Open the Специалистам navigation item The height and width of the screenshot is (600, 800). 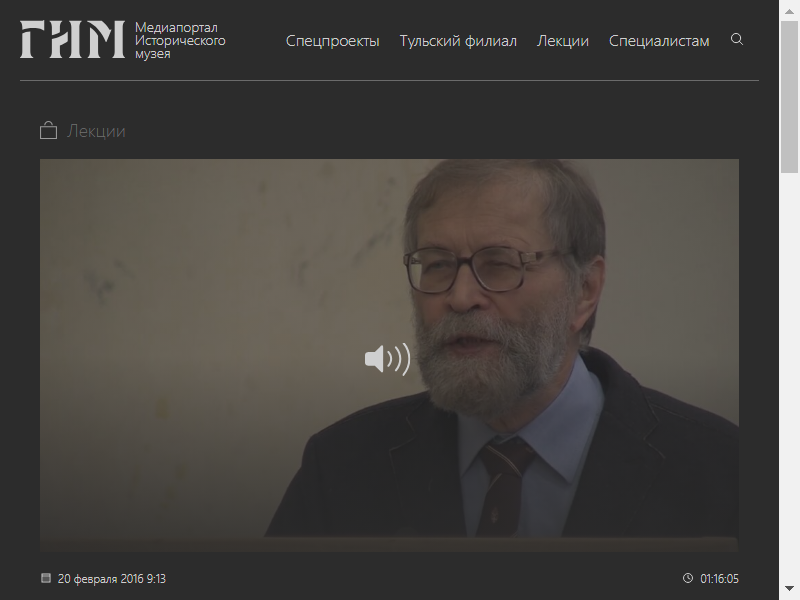pyautogui.click(x=659, y=41)
